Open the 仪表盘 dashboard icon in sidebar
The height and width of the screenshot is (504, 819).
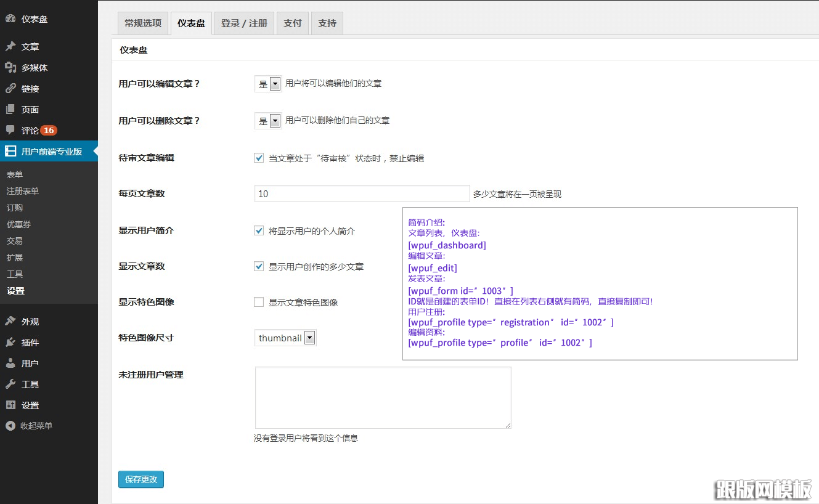[14, 18]
